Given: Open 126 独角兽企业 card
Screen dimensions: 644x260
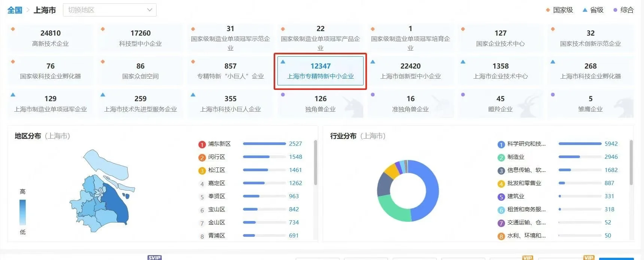Looking at the screenshot, I should [321, 104].
